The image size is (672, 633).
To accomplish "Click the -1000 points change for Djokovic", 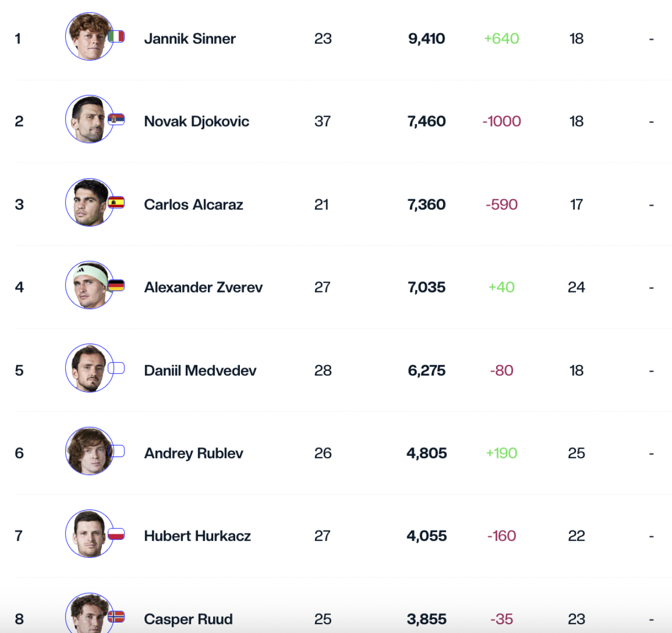I will point(501,122).
